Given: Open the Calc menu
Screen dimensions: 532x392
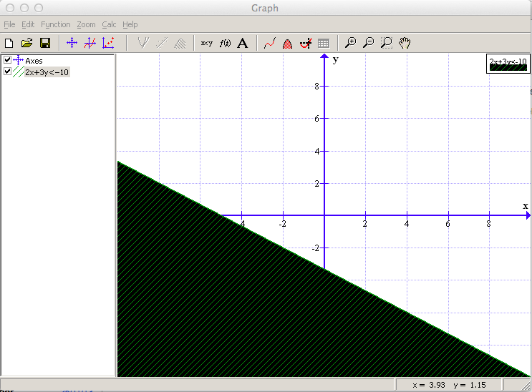Looking at the screenshot, I should coord(109,24).
